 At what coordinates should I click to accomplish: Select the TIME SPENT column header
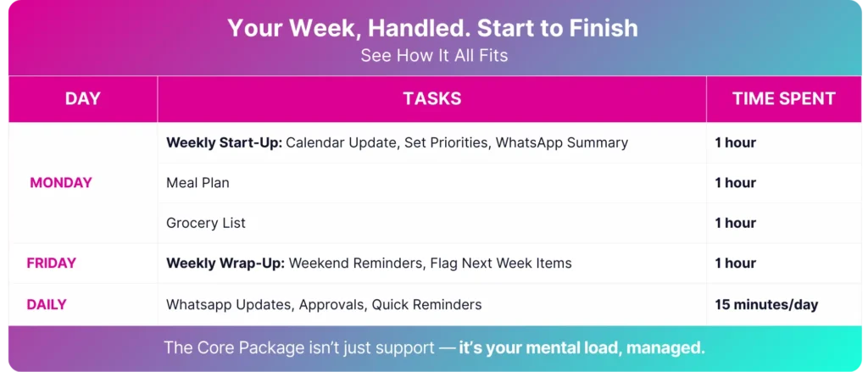pos(784,99)
